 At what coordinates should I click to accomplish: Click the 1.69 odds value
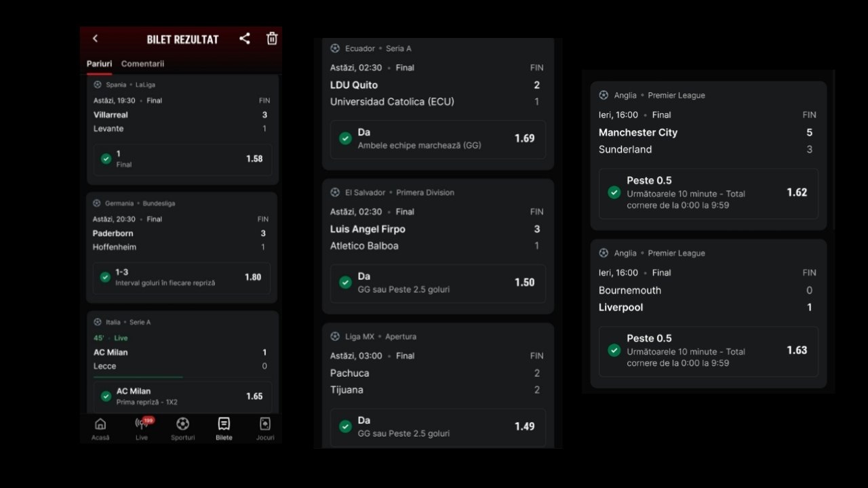coord(525,138)
